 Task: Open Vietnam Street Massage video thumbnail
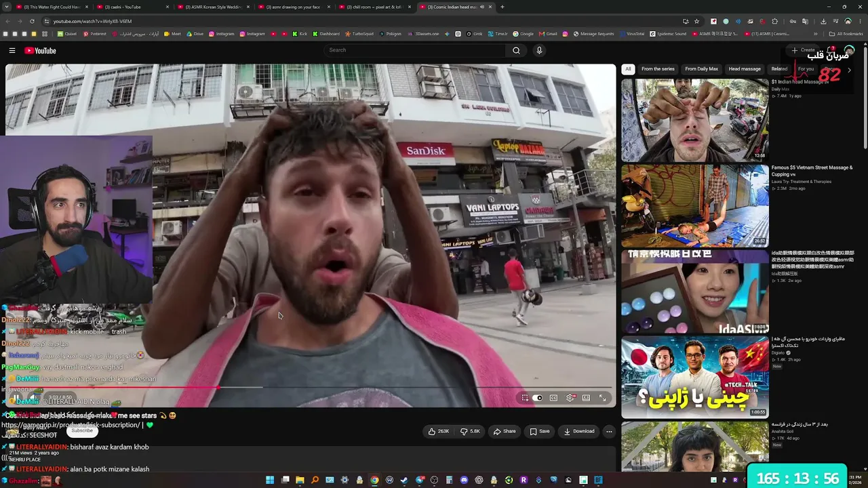pos(695,205)
